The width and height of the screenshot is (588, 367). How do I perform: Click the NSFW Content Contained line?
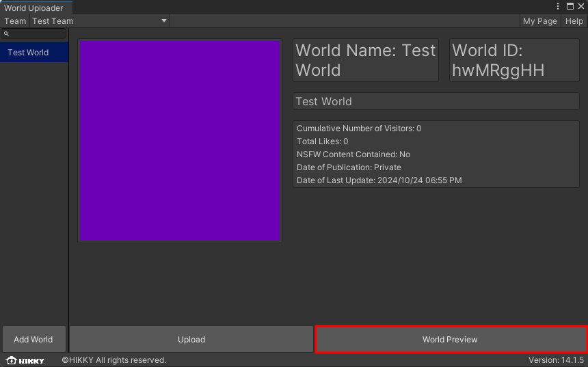point(353,154)
